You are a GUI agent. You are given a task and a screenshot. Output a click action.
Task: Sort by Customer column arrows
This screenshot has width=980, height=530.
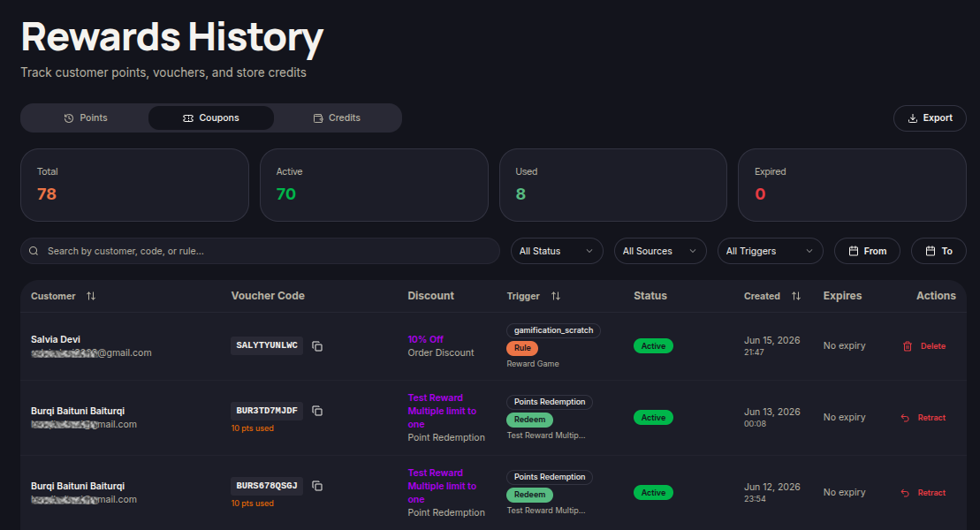(x=91, y=296)
